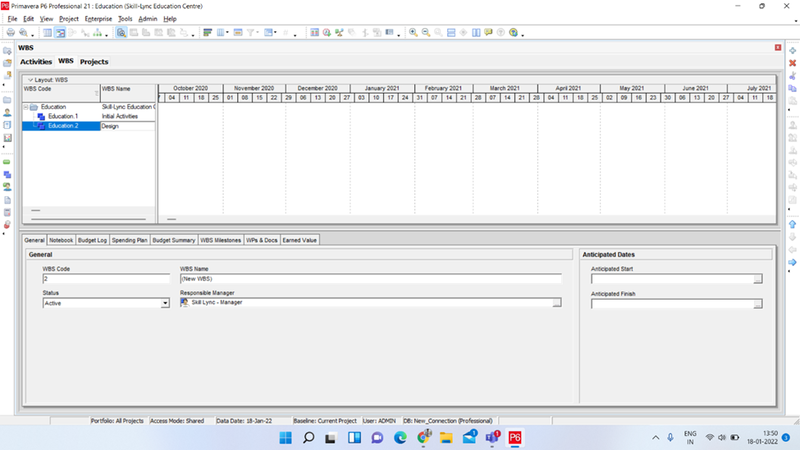Open taskbar Search magnifier
The image size is (800, 450).
pyautogui.click(x=308, y=438)
